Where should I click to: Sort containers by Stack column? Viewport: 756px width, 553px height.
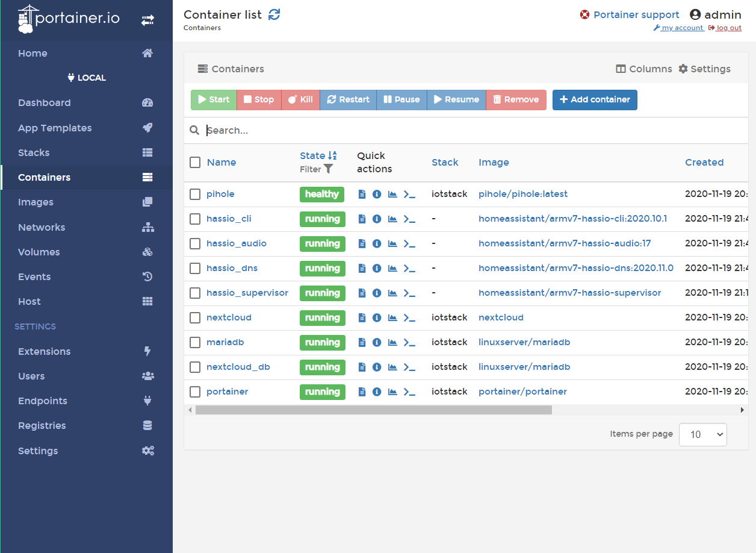pos(445,162)
